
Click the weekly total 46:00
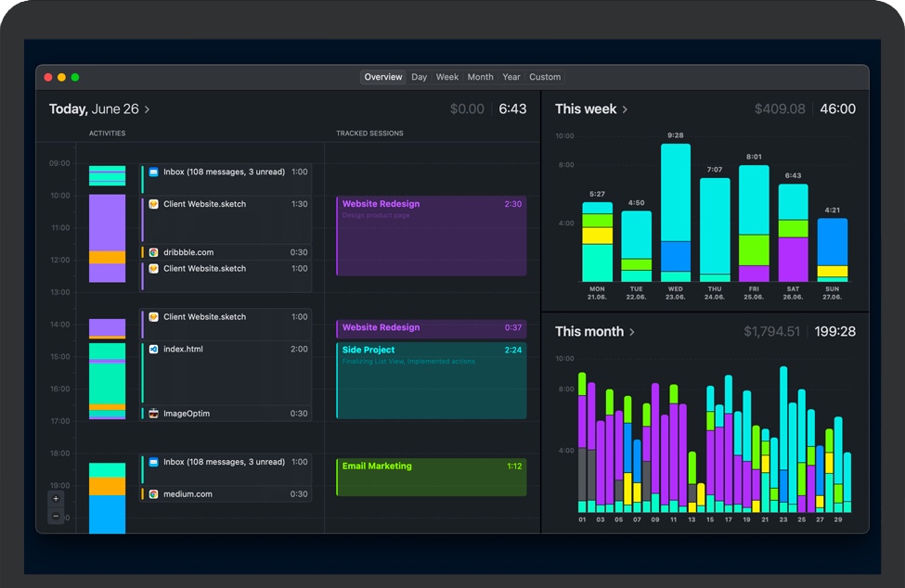click(x=838, y=109)
